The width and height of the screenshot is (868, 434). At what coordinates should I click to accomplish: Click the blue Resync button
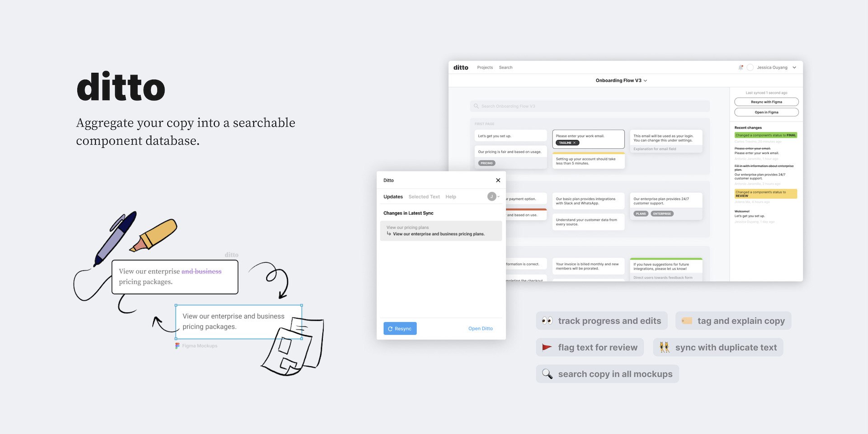pyautogui.click(x=400, y=329)
